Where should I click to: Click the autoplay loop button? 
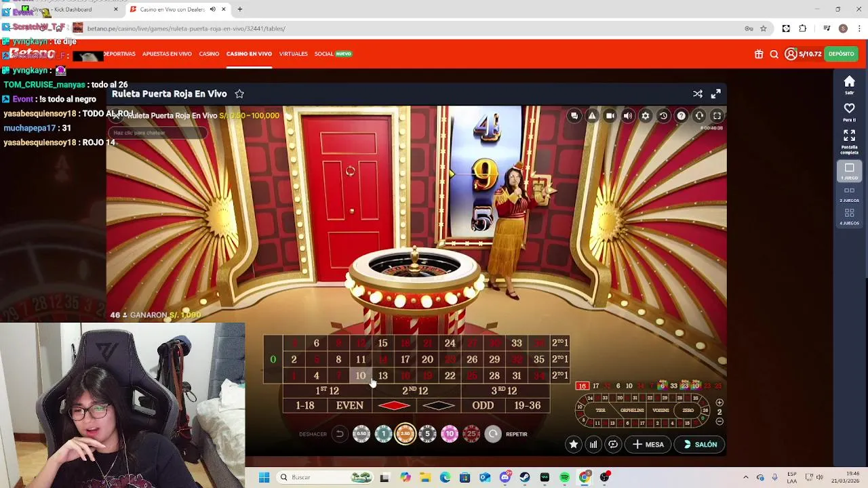click(613, 445)
